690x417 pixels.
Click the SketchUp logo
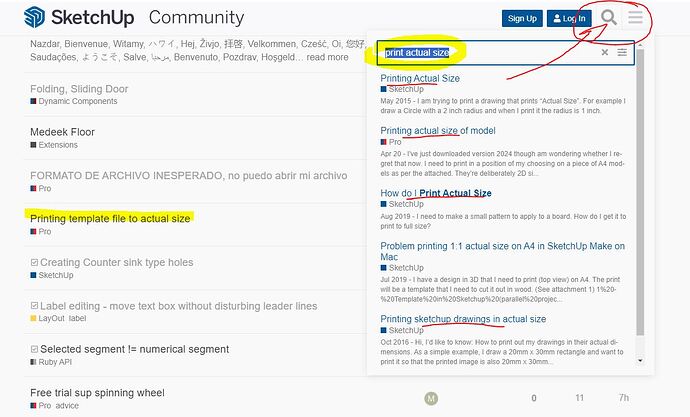[79, 18]
